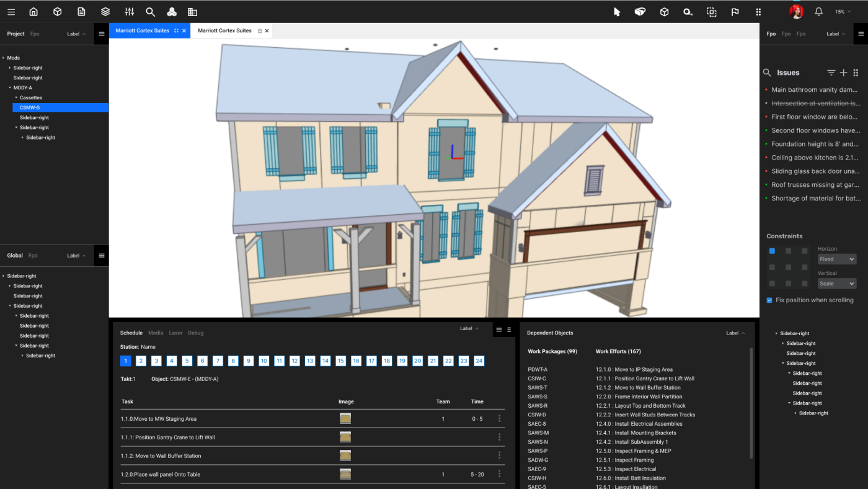
Task: Click thumbnail for Move to MW Staging Area
Action: tap(345, 419)
